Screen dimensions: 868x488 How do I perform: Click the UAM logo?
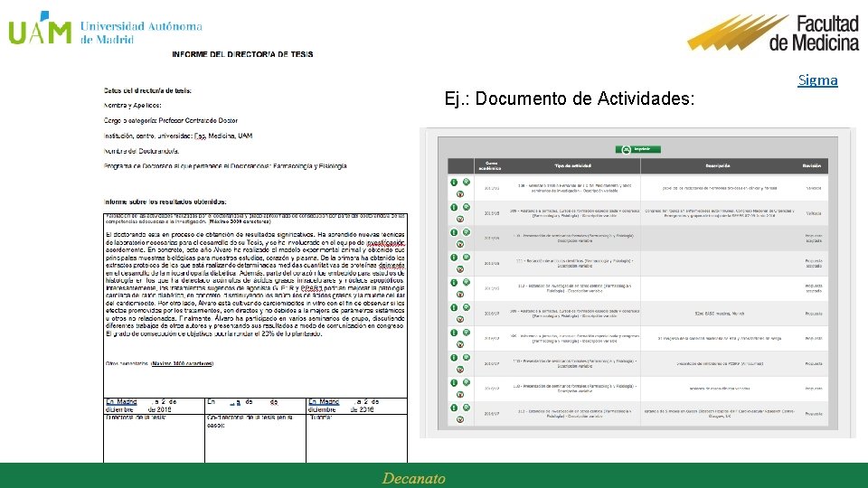click(x=40, y=28)
